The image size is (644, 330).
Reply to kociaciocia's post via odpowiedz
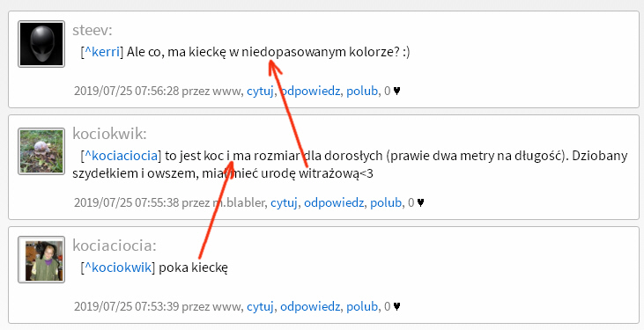310,306
